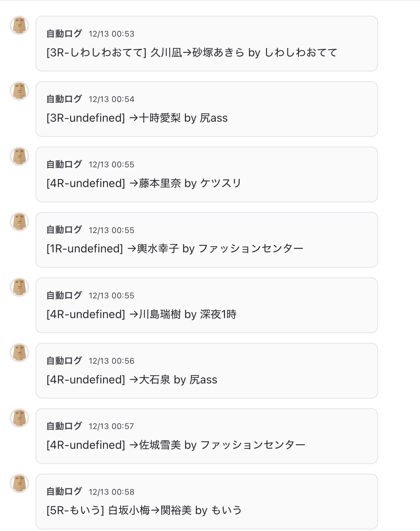Image resolution: width=420 pixels, height=531 pixels.
Task: Select the 12/13 00:58 timestamp
Action: point(111,492)
